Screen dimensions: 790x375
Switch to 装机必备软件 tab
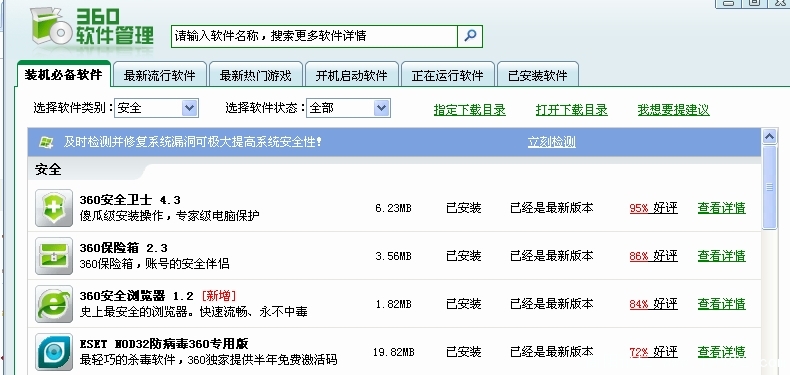(x=63, y=75)
